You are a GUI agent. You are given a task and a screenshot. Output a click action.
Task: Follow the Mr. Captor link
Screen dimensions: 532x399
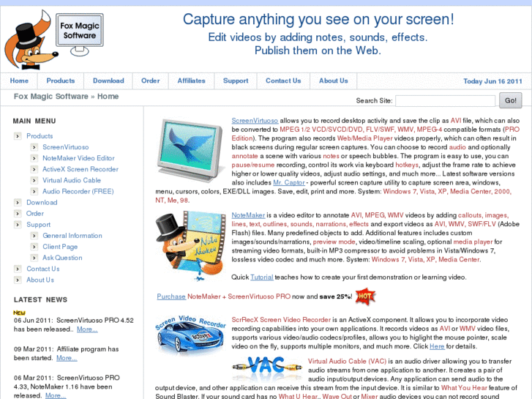click(289, 183)
